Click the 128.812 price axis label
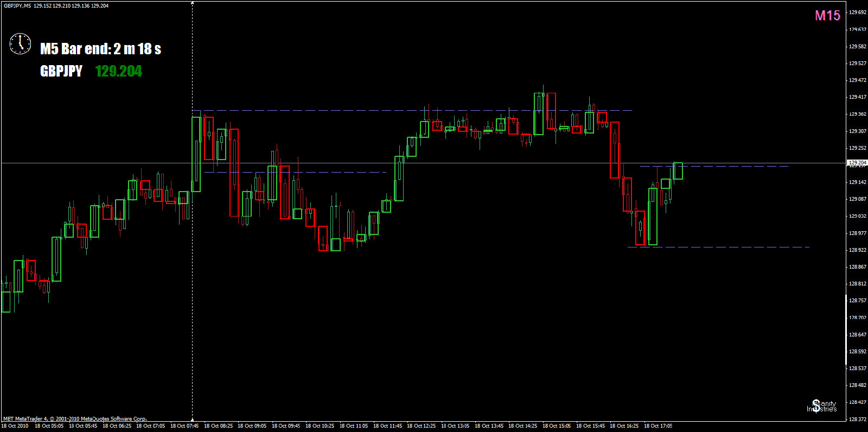The image size is (868, 432). tap(858, 283)
